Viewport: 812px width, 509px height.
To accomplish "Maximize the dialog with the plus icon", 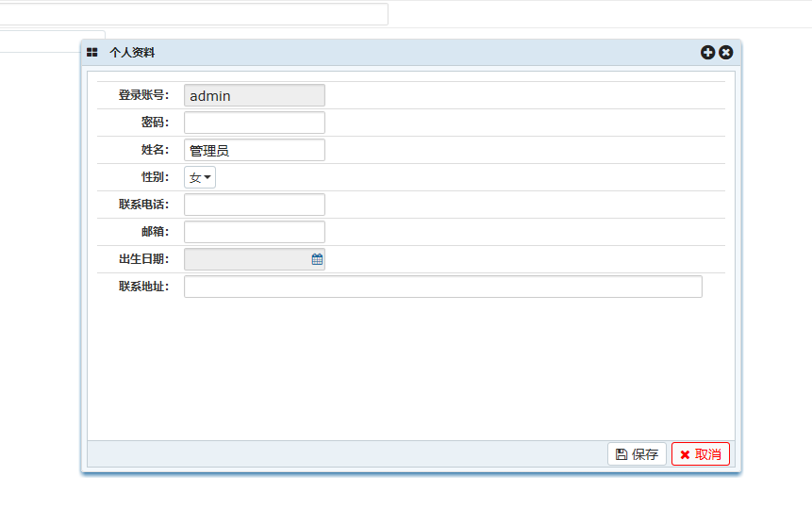I will point(707,52).
